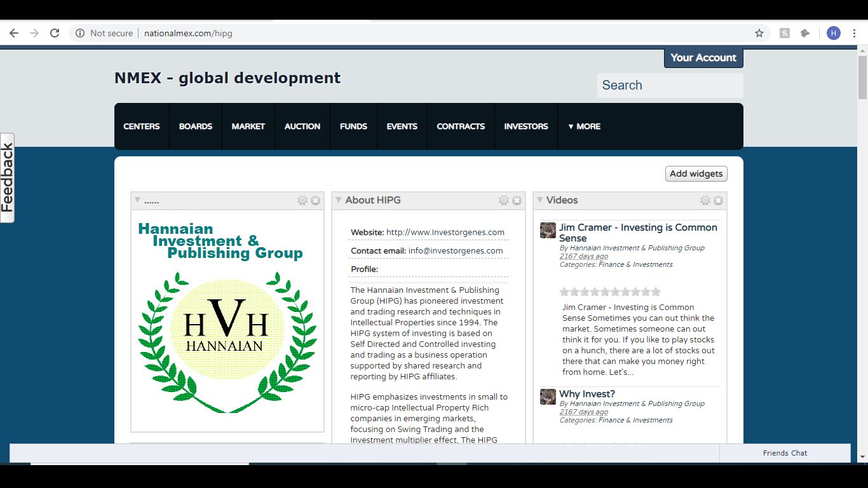Image resolution: width=868 pixels, height=488 pixels.
Task: Click the Add widgets button
Action: pyautogui.click(x=696, y=173)
